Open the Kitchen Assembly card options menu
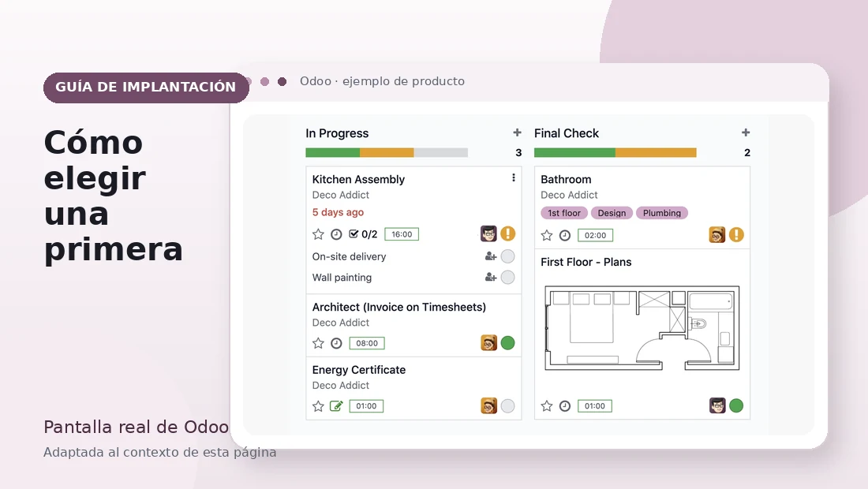The width and height of the screenshot is (868, 489). pyautogui.click(x=514, y=177)
